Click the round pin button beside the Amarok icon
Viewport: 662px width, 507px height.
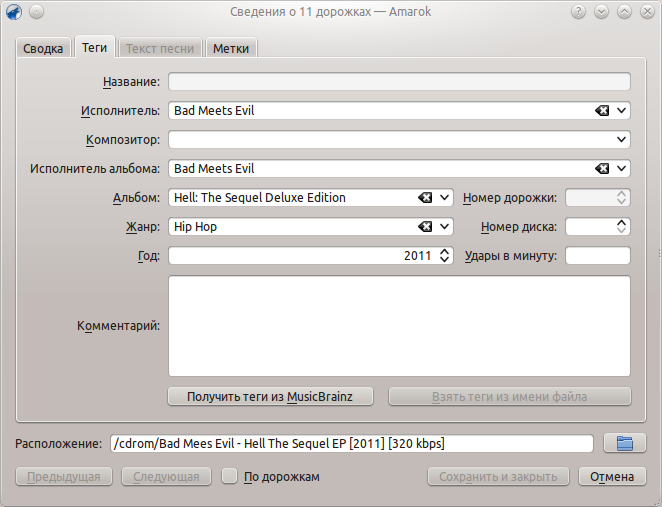click(x=37, y=12)
